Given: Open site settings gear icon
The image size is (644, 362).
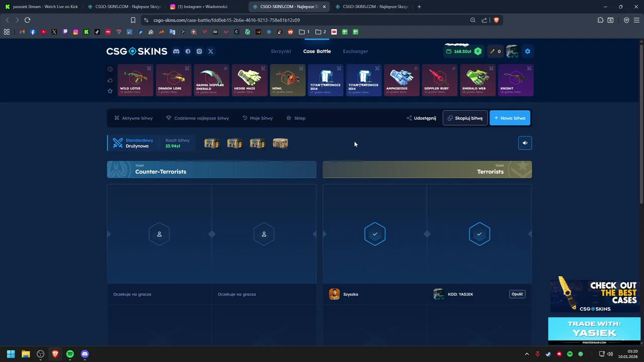Looking at the screenshot, I should [x=527, y=51].
